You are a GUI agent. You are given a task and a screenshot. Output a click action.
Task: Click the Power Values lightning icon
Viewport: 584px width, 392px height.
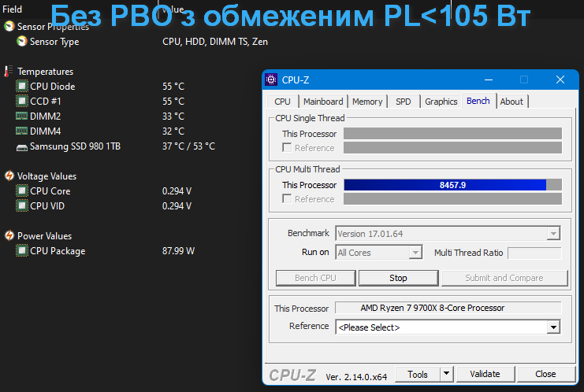click(x=9, y=236)
